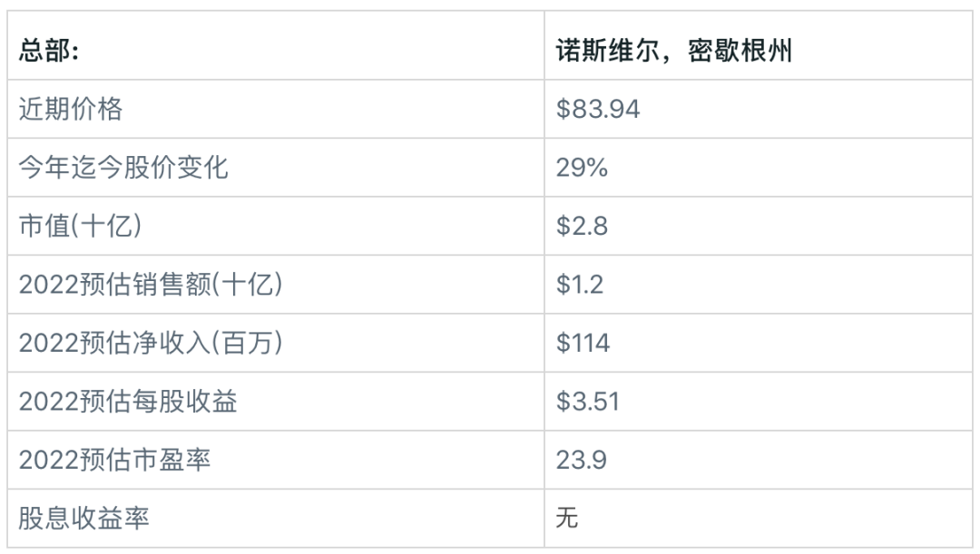Viewport: 980px width, 554px height.
Task: Click the 23.9 P/E ratio value
Action: pyautogui.click(x=582, y=460)
